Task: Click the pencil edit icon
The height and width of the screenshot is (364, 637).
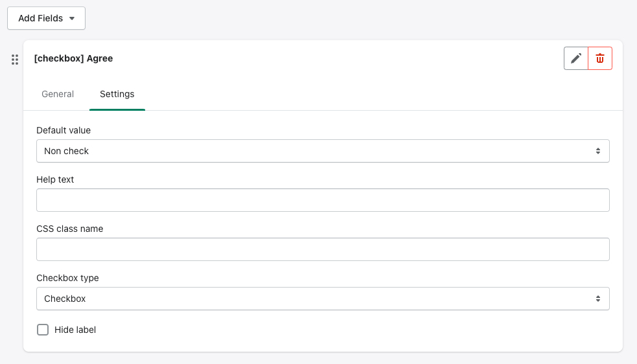Action: pyautogui.click(x=576, y=58)
